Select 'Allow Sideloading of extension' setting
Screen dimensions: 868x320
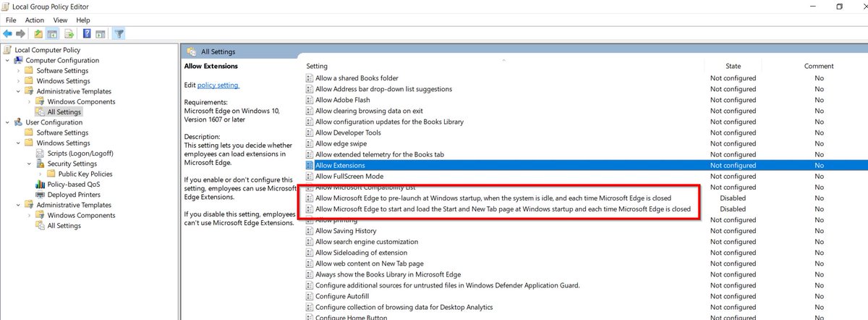pos(361,253)
